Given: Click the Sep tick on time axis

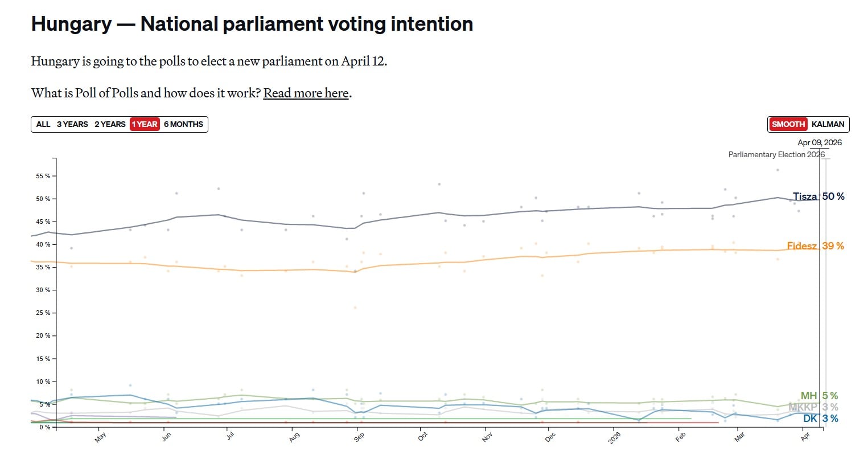Looking at the screenshot, I should (359, 437).
